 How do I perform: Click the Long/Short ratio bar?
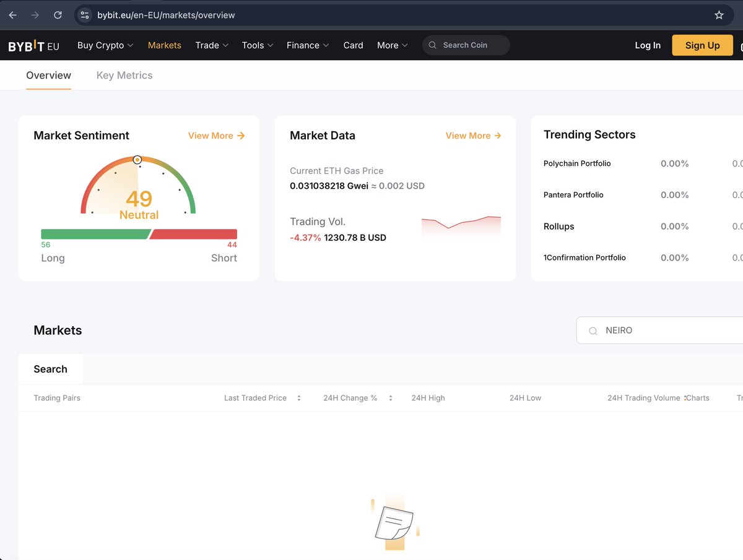click(139, 234)
